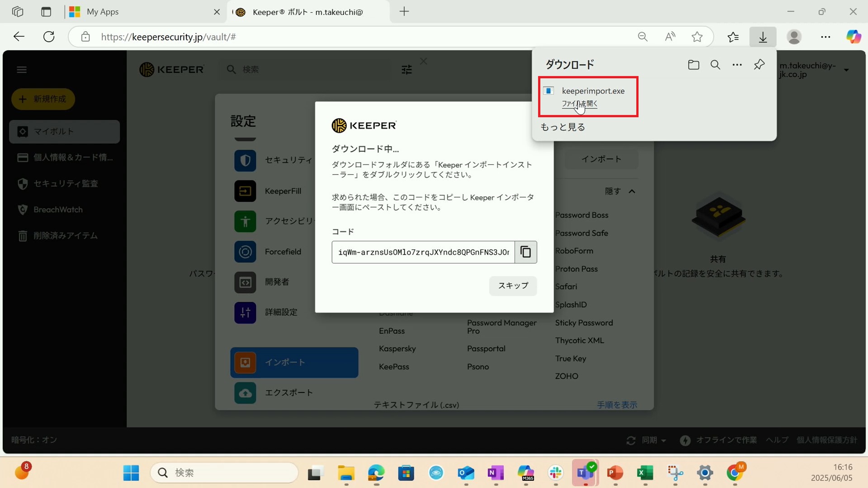
Task: Select KeeperFill in settings menu
Action: [x=283, y=191]
